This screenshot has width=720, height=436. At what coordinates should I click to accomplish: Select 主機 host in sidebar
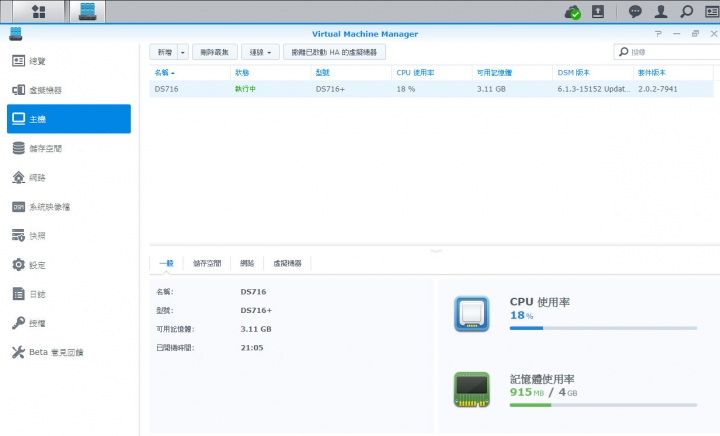pyautogui.click(x=69, y=119)
